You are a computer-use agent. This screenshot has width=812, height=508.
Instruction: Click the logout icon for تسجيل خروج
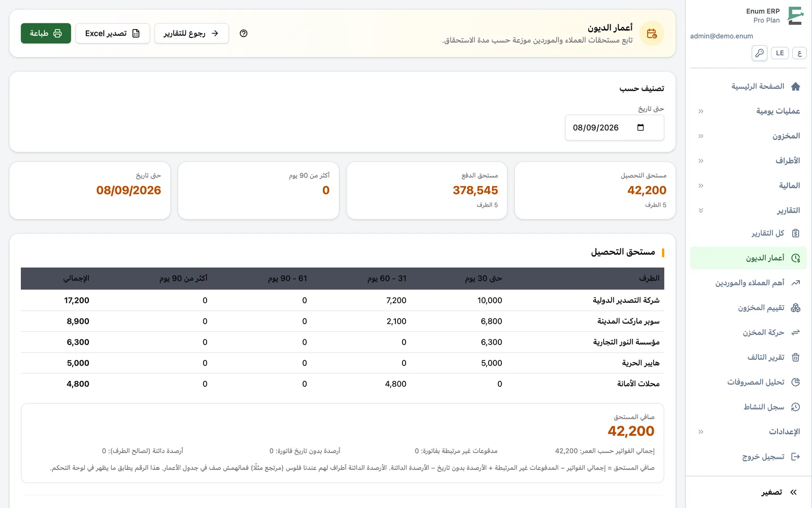point(795,457)
